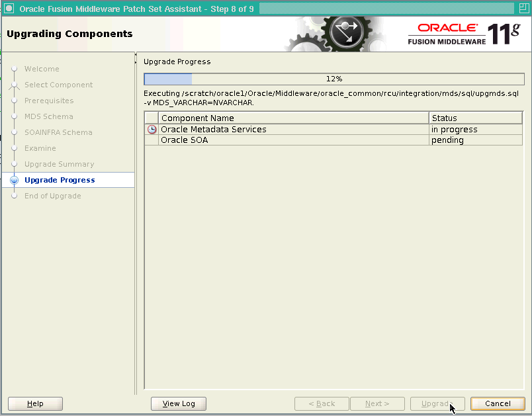Viewport: 532px width, 416px height.
Task: Click the maximize icon in title bar
Action: pos(524,9)
